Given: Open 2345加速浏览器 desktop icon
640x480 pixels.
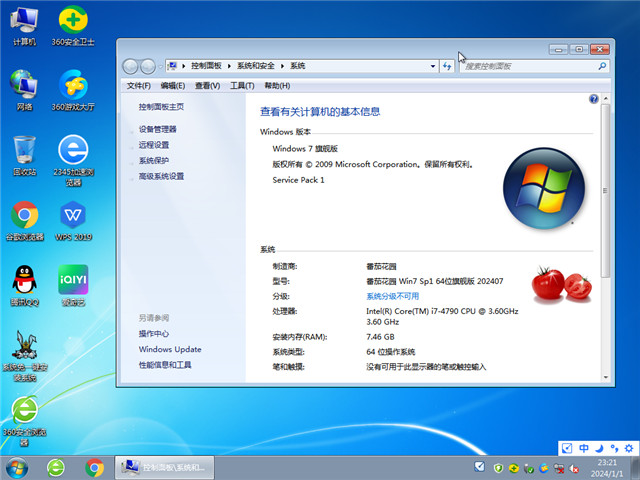Looking at the screenshot, I should click(x=73, y=160).
